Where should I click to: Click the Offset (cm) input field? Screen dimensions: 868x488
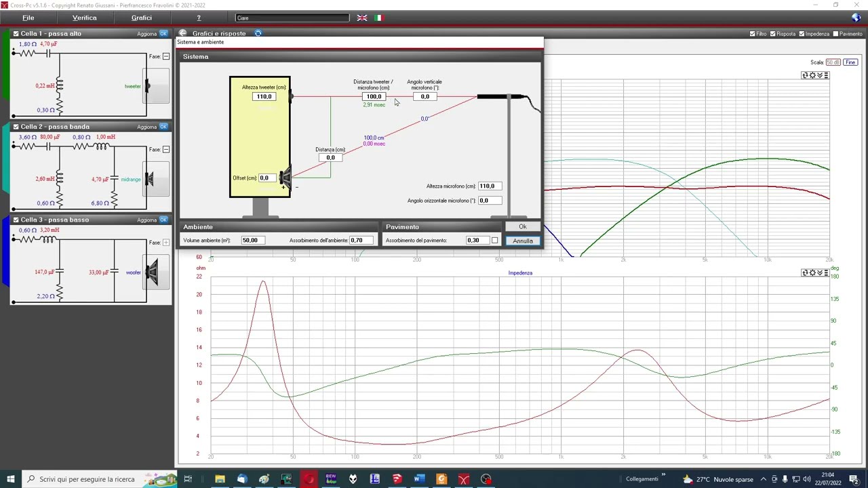pyautogui.click(x=267, y=178)
